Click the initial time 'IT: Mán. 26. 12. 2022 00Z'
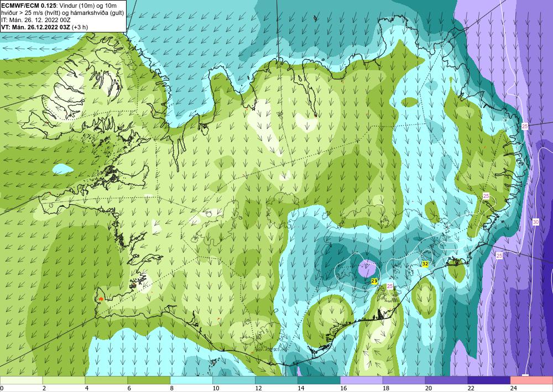 pos(36,20)
